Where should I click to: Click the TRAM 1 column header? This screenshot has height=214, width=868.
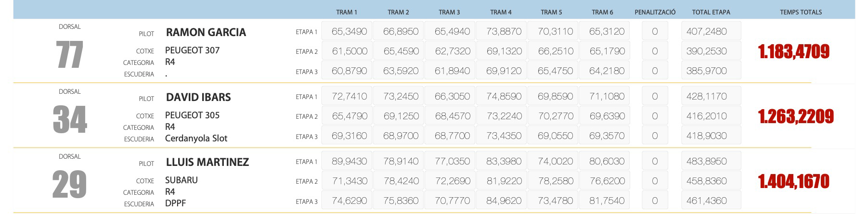[347, 12]
